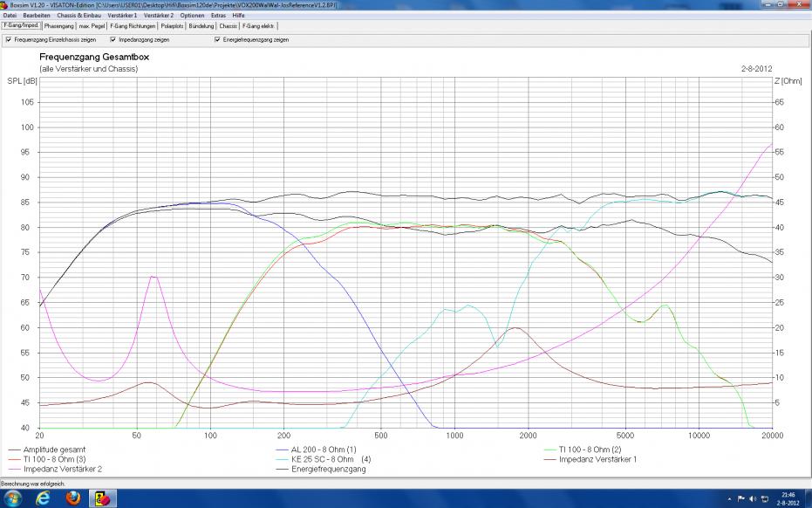Screen dimensions: 812x508
Task: Open Firefox from the taskbar
Action: pos(72,498)
